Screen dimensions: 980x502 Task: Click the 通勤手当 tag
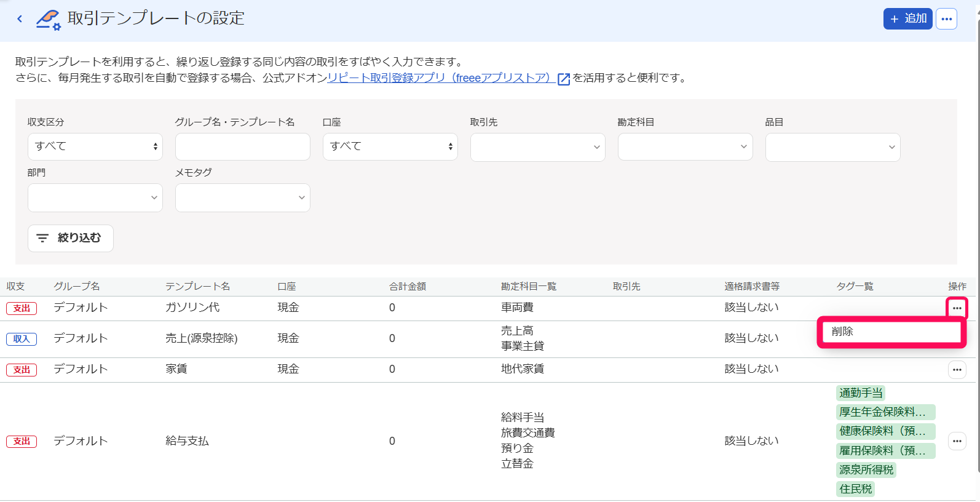(861, 393)
